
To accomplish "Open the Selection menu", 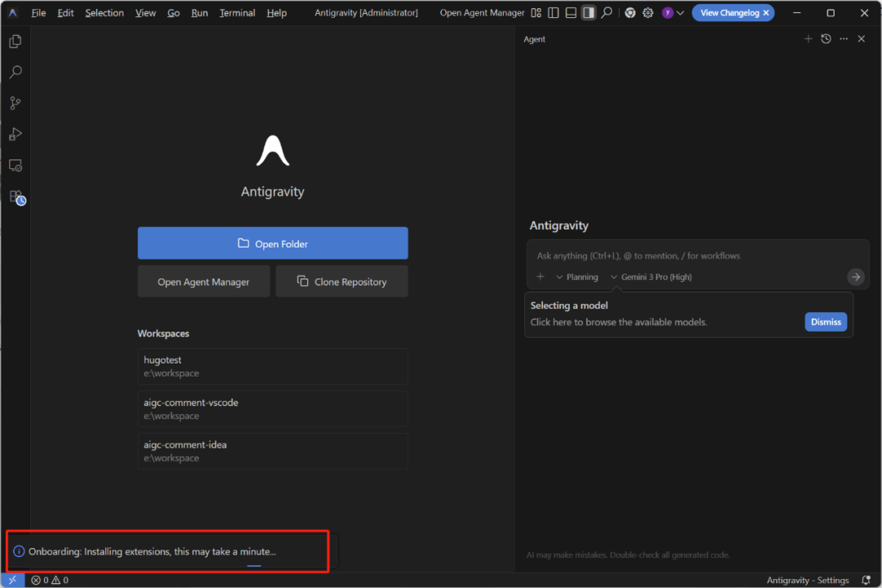I will tap(104, 12).
